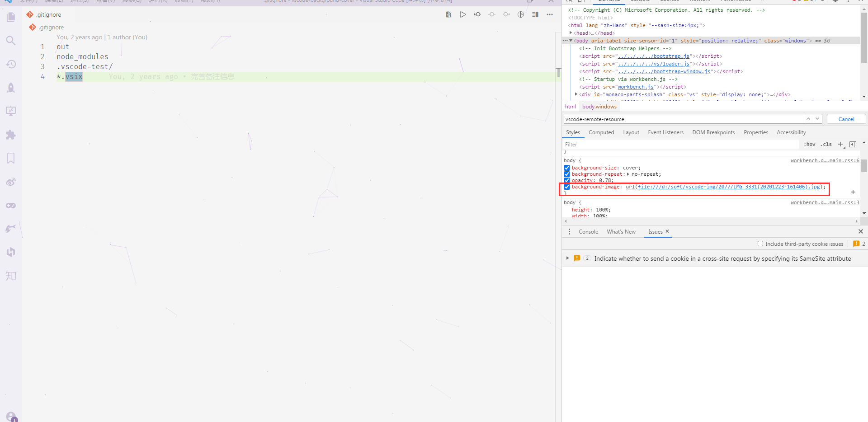Switch to the Computed tab in DevTools

tap(601, 132)
